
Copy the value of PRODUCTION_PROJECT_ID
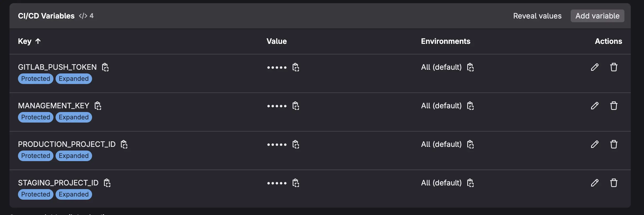click(296, 144)
